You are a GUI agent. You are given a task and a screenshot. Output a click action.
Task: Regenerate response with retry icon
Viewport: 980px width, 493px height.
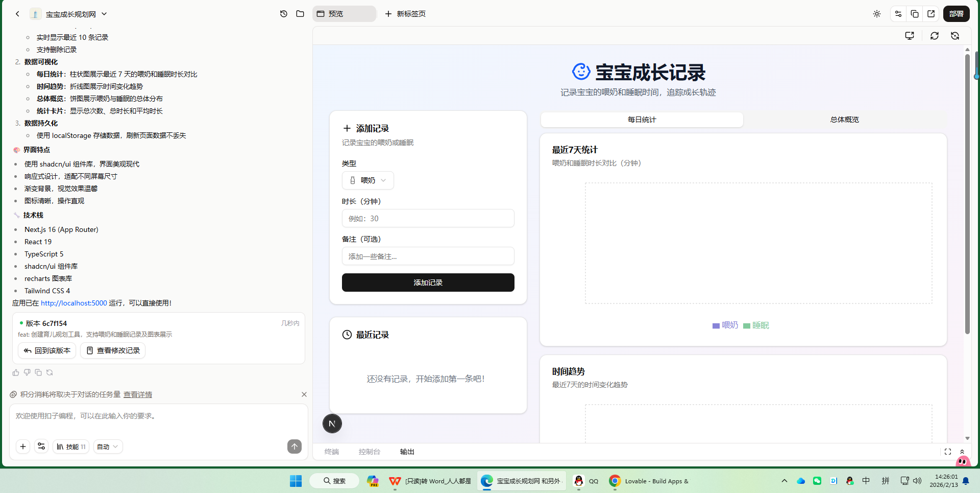pyautogui.click(x=50, y=372)
